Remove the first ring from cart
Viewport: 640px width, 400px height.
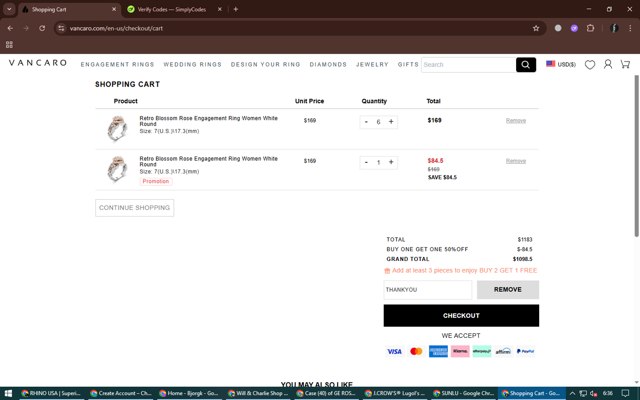(x=516, y=120)
